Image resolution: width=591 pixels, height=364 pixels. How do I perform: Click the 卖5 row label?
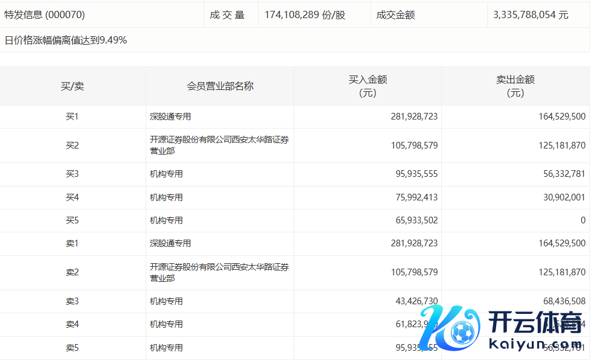[73, 348]
